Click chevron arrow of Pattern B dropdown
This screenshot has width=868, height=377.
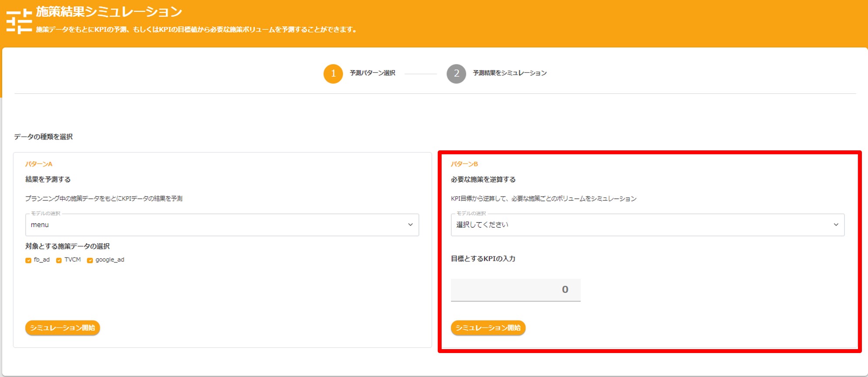(836, 224)
